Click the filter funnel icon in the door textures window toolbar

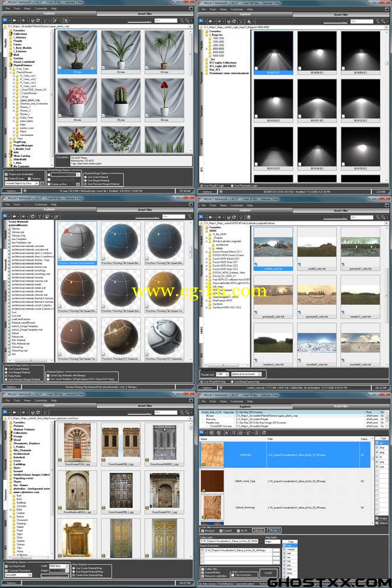click(x=45, y=413)
